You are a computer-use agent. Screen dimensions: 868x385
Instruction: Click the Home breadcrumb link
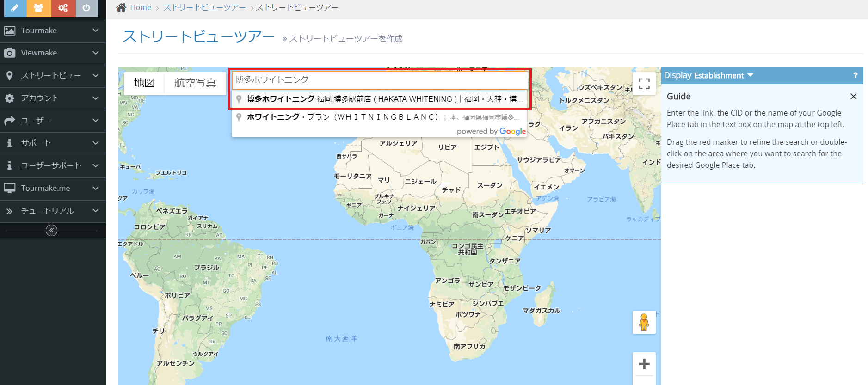[x=141, y=7]
